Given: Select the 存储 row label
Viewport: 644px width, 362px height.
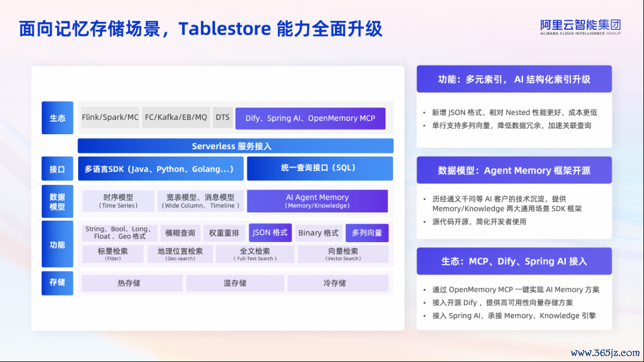Looking at the screenshot, I should (57, 283).
